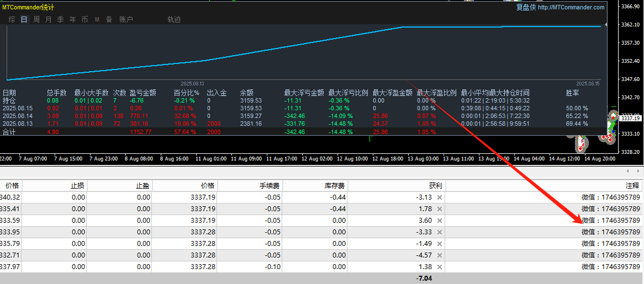
Task: Click the 日期 column header in statistics
Action: coord(9,93)
